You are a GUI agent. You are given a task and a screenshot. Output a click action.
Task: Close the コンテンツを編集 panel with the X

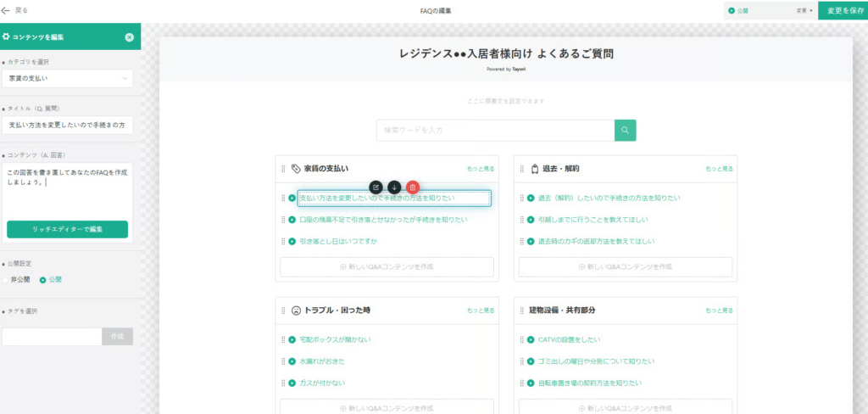129,37
